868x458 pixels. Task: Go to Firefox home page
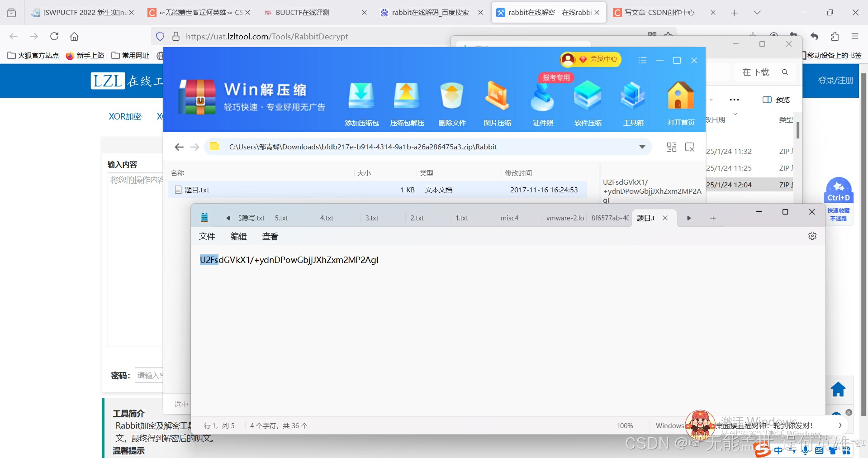pos(74,36)
